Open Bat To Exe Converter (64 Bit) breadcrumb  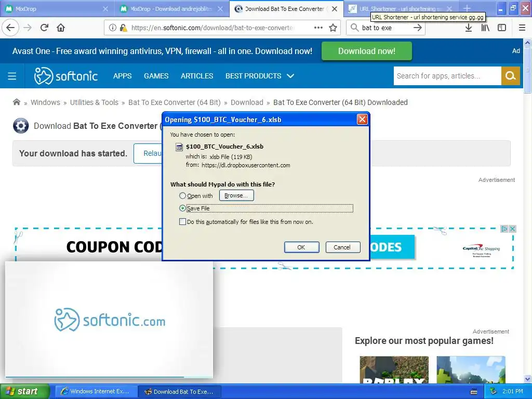175,102
